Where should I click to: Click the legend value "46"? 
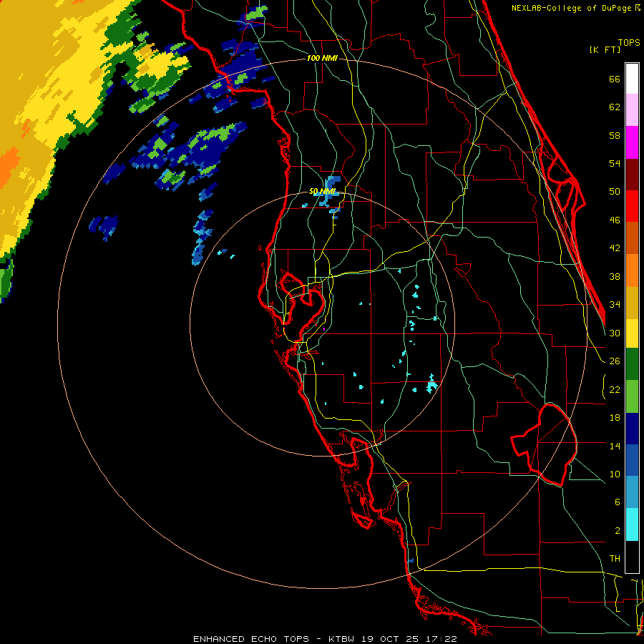615,220
